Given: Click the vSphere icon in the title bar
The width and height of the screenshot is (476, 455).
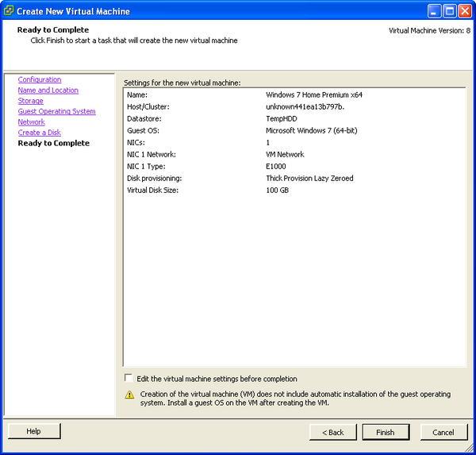Looking at the screenshot, I should [x=9, y=11].
